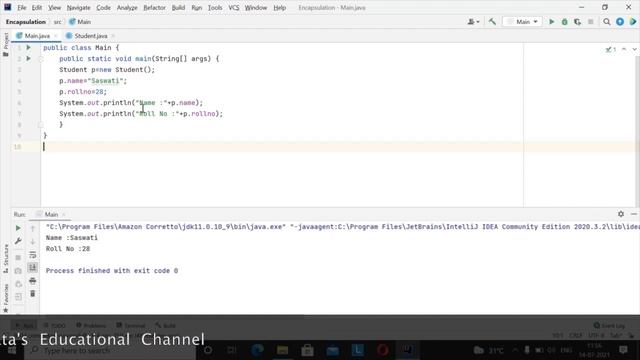
Task: Move down the stack trace with the down arrow
Action: (x=33, y=242)
